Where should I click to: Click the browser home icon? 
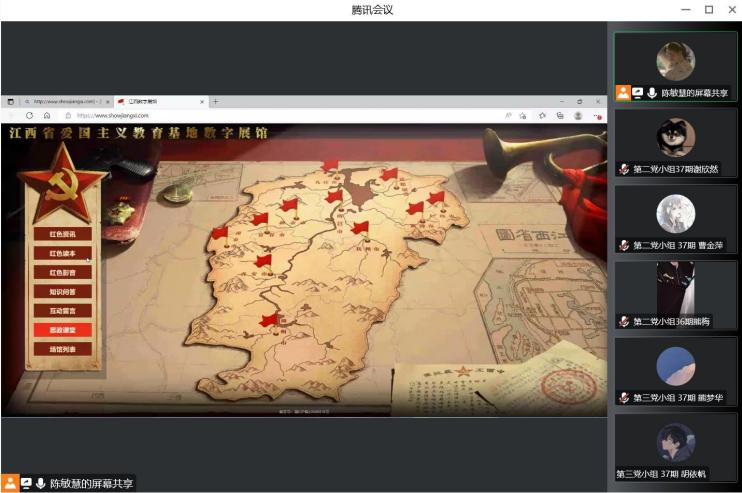[46, 115]
